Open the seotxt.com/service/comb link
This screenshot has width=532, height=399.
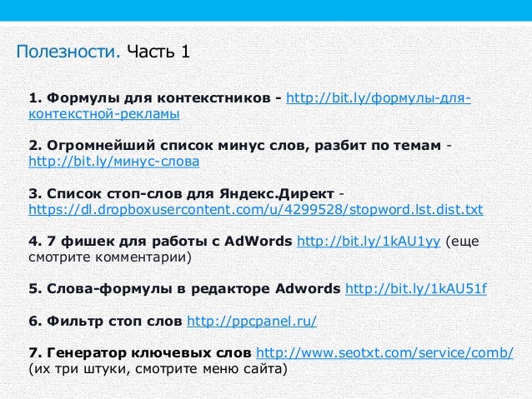[x=384, y=353]
